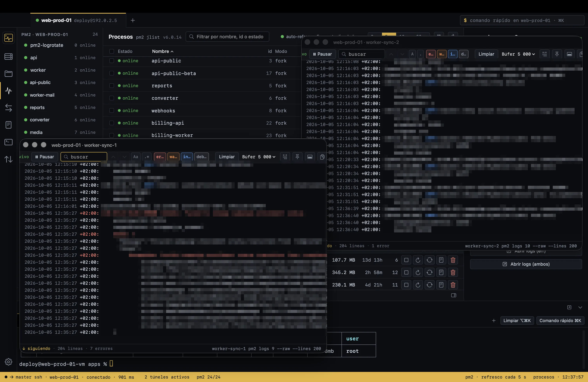588x382 pixels.
Task: Open the folder icon in left sidebar
Action: [x=8, y=74]
